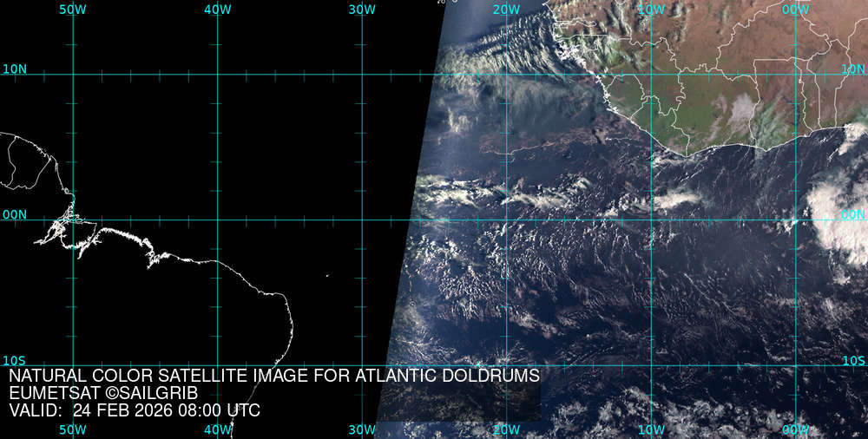This screenshot has height=439, width=868.
Task: Click the small island dot off Brazil's coast
Action: 327,277
